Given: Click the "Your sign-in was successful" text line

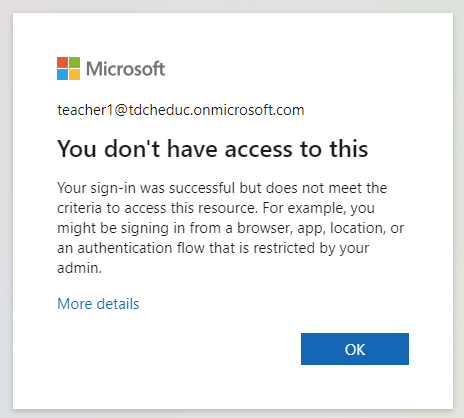Looking at the screenshot, I should pyautogui.click(x=222, y=188).
